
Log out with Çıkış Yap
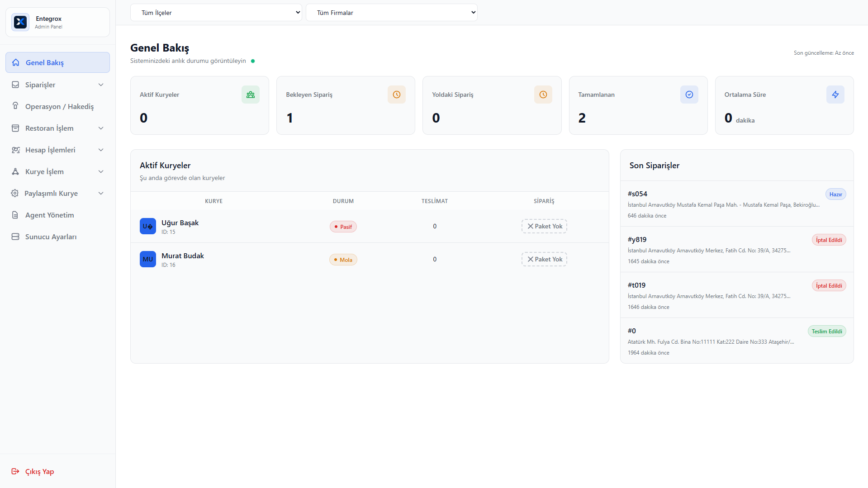coord(57,471)
